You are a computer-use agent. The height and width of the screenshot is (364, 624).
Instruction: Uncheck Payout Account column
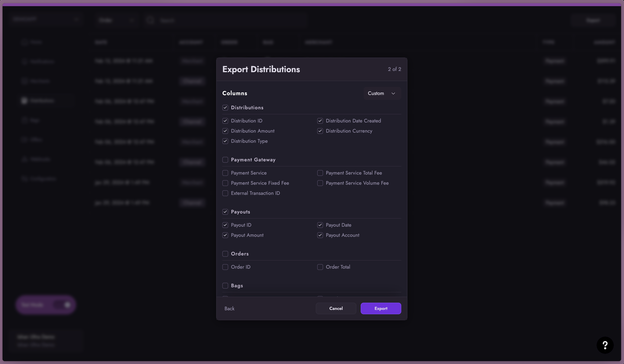pyautogui.click(x=320, y=235)
